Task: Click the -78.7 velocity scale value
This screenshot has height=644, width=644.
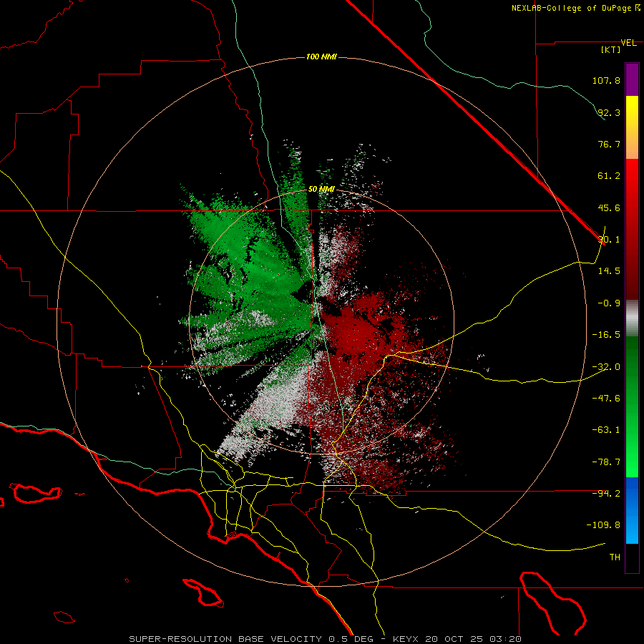Action: point(606,462)
